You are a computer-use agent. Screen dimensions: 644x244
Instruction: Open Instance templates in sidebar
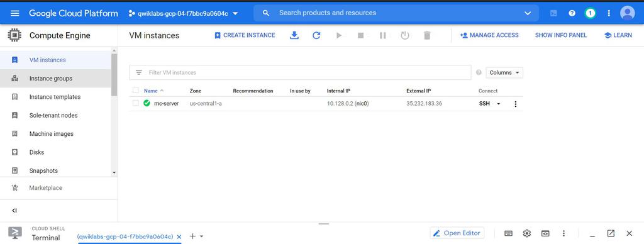(x=55, y=97)
